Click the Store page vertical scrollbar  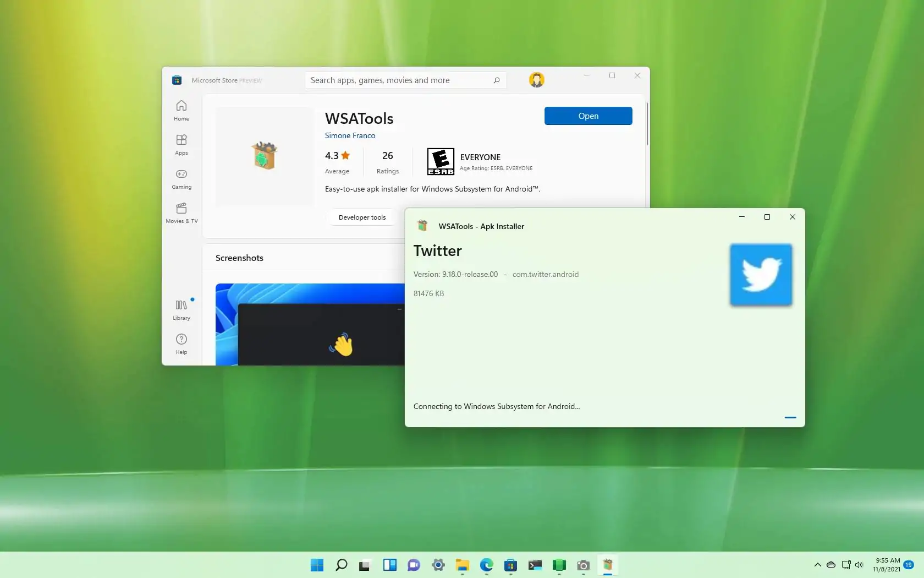647,124
